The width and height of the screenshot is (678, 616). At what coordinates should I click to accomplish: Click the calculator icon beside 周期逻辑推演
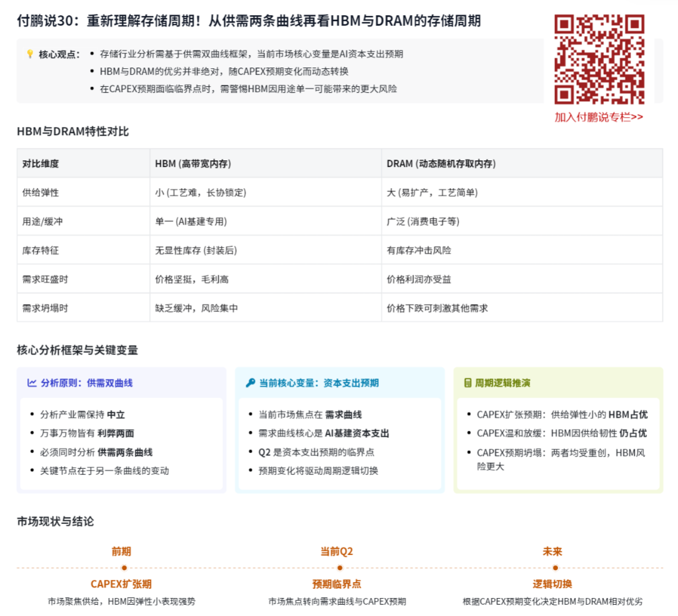[x=468, y=383]
